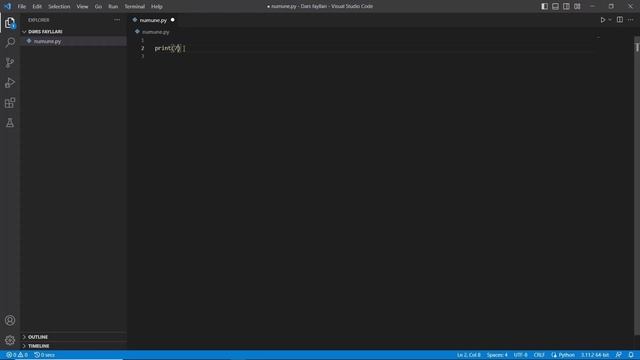Toggle the bottom panel visibility

556,6
